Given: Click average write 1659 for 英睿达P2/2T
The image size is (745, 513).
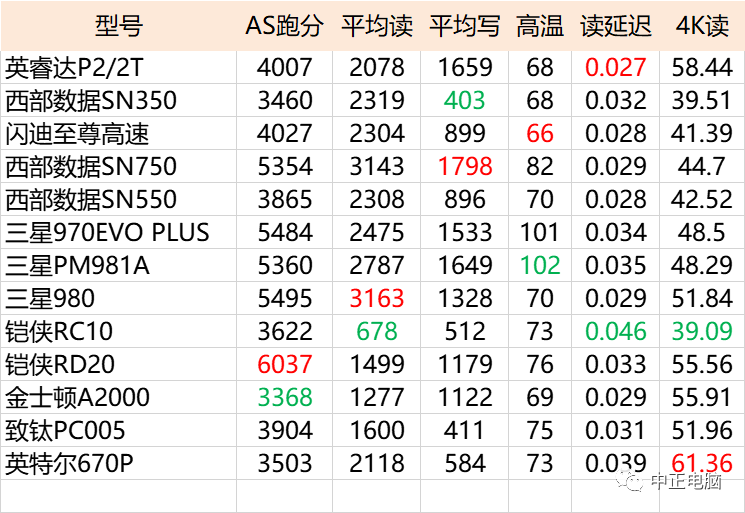Looking at the screenshot, I should 465,67.
